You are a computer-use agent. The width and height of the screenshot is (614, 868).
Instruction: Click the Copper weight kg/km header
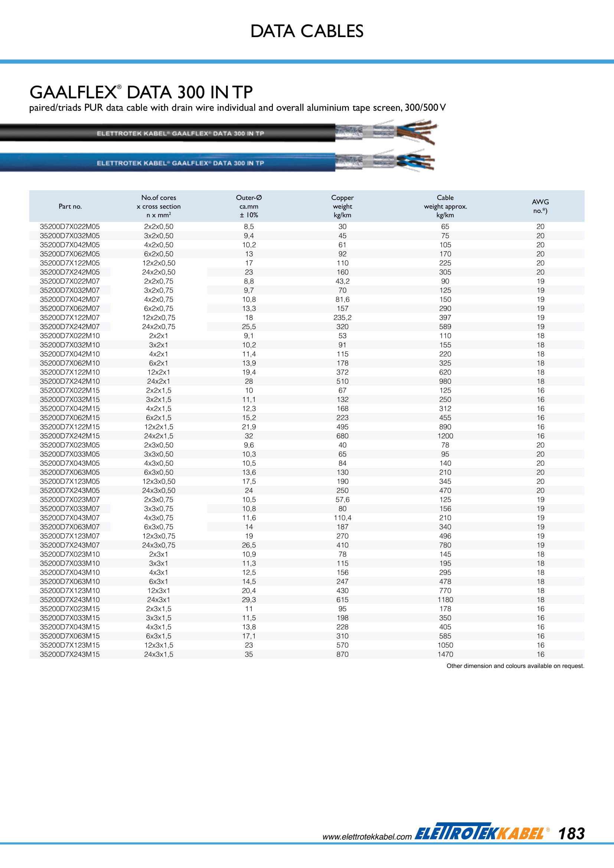click(343, 206)
